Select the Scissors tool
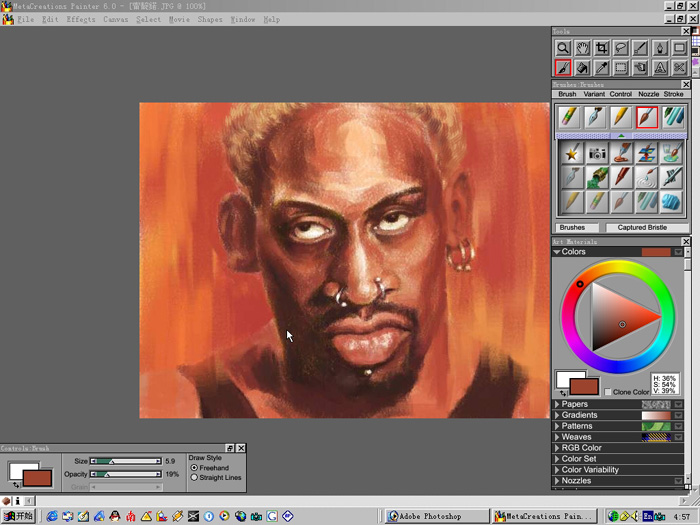The height and width of the screenshot is (525, 700). point(679,68)
